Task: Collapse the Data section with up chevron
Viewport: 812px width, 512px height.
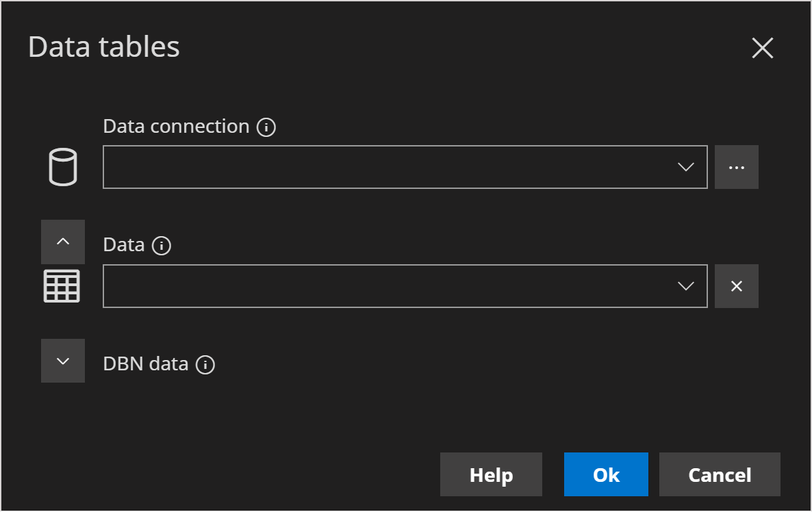Action: coord(63,242)
